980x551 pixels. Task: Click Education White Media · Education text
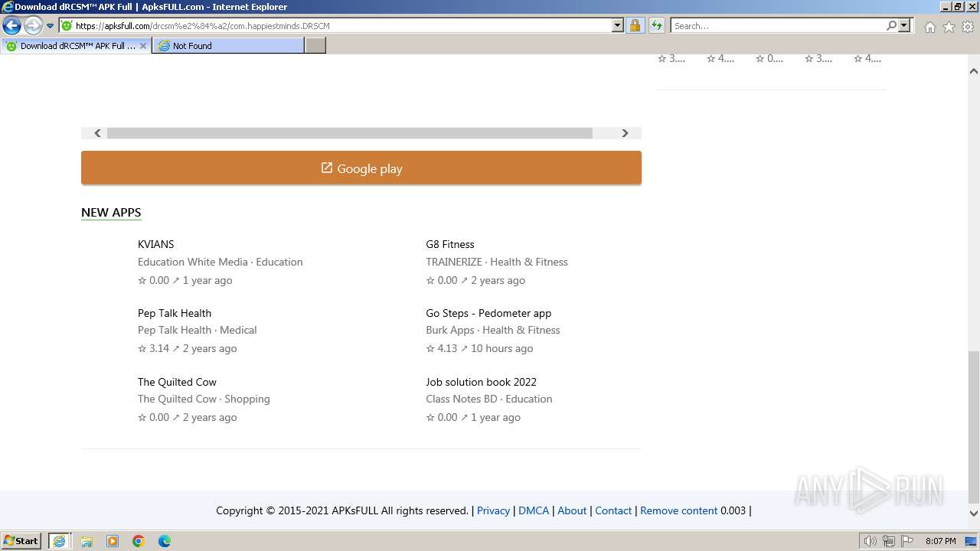coord(220,262)
